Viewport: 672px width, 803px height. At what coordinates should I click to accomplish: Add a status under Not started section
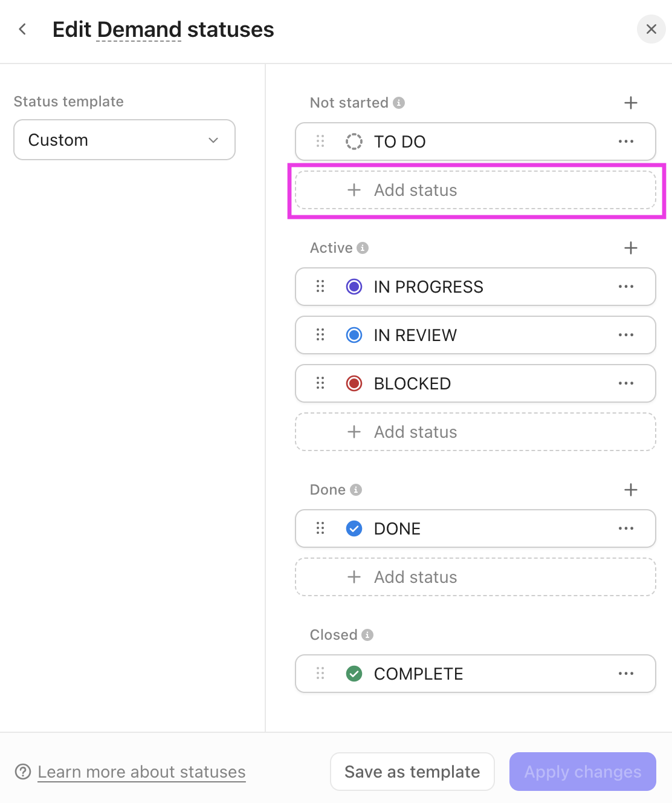tap(475, 190)
